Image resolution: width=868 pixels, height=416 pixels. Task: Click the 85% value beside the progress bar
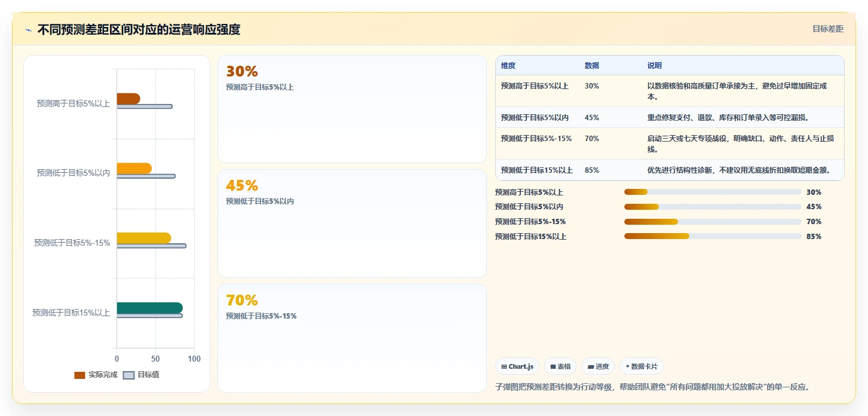click(x=814, y=237)
